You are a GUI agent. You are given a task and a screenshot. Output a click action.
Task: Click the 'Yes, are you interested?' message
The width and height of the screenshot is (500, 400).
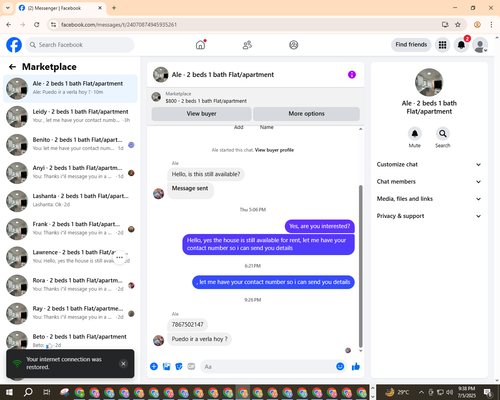[x=320, y=226]
